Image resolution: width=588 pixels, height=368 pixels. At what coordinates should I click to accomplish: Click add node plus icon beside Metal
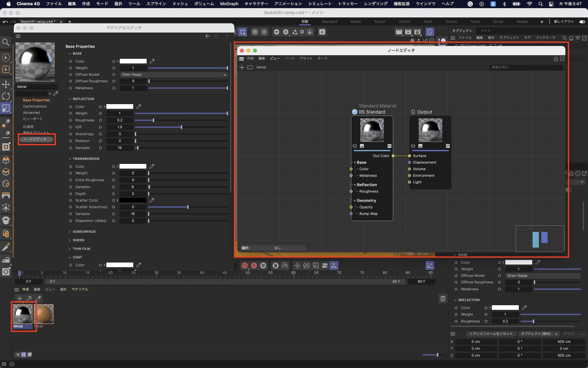pyautogui.click(x=242, y=67)
